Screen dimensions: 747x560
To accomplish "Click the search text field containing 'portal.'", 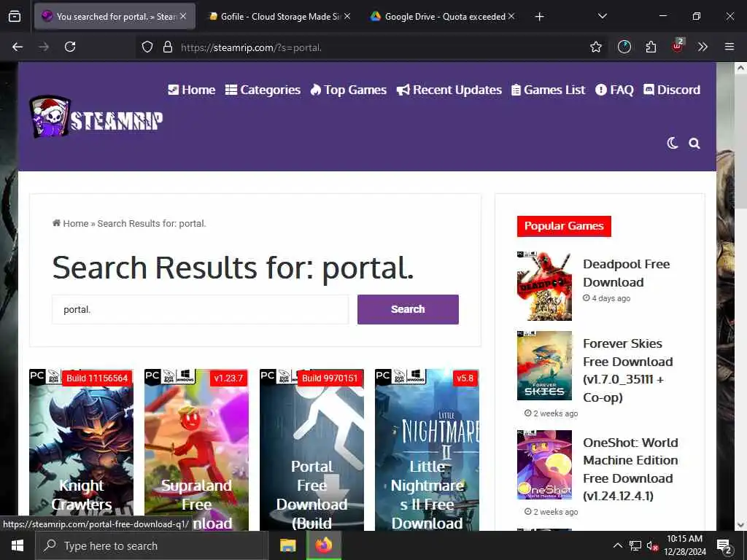I will 200,309.
